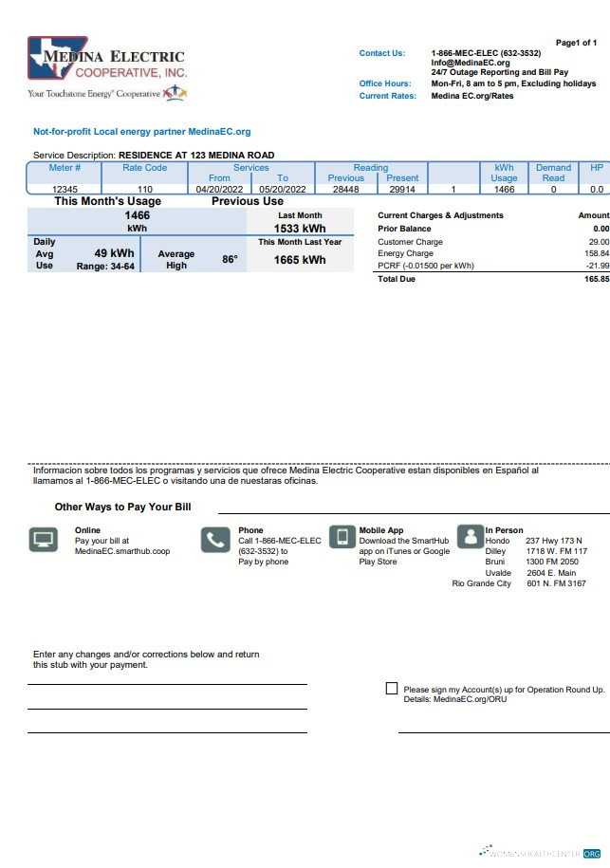Viewport: 610px width, 868px height.
Task: Select the previous reading 28448
Action: (346, 190)
